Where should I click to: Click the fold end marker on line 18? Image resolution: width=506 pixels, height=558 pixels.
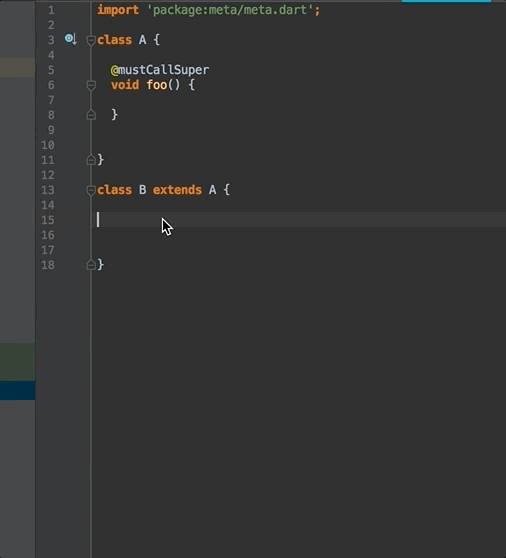coord(91,265)
